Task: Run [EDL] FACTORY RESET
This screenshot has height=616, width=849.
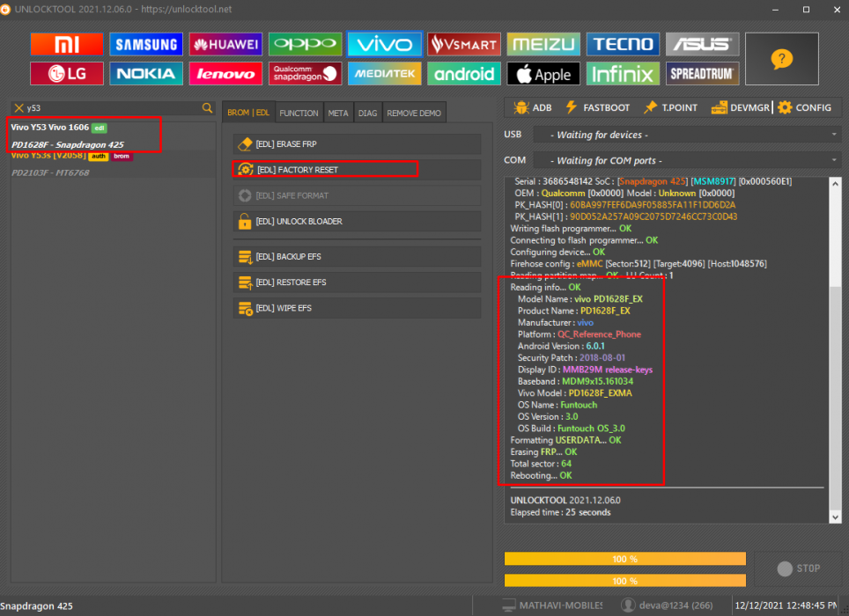Action: click(x=357, y=170)
